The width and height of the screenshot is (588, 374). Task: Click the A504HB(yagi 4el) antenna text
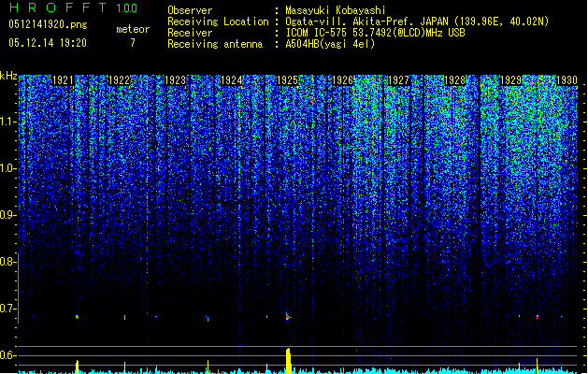[x=330, y=44]
